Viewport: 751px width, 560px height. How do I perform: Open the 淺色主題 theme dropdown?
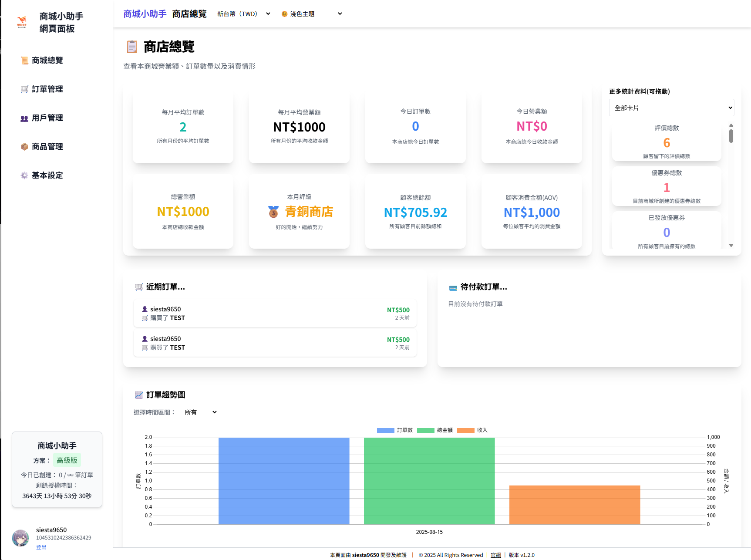312,13
